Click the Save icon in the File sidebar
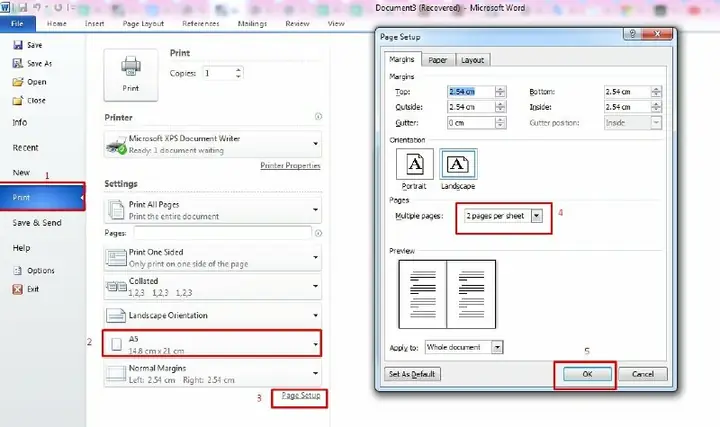The height and width of the screenshot is (427, 720). (x=18, y=45)
